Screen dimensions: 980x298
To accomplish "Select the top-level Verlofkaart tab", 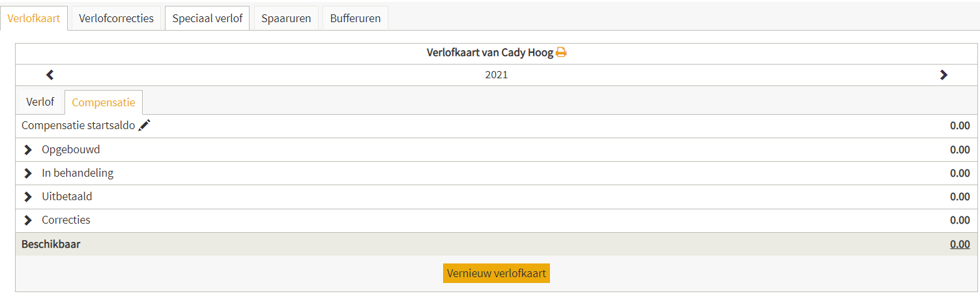I will pyautogui.click(x=34, y=18).
